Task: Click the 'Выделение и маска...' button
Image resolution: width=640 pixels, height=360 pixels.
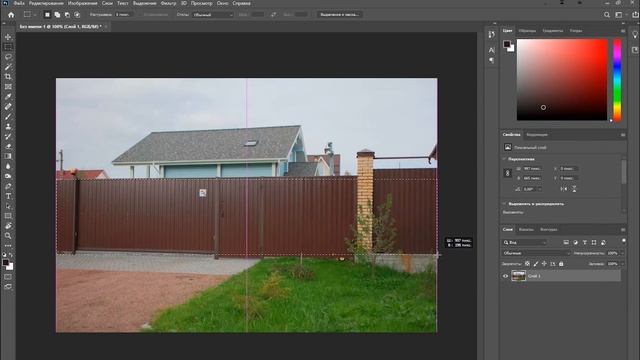Action: (339, 15)
